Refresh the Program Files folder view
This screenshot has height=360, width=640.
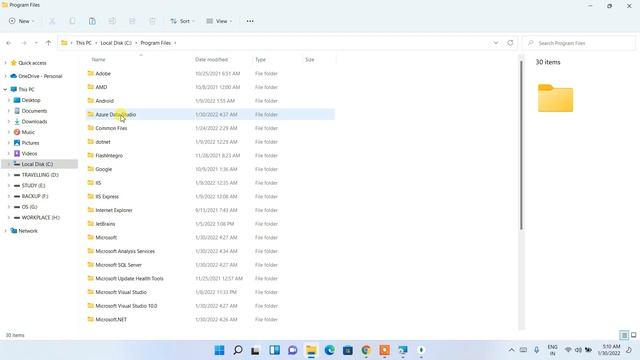point(510,43)
